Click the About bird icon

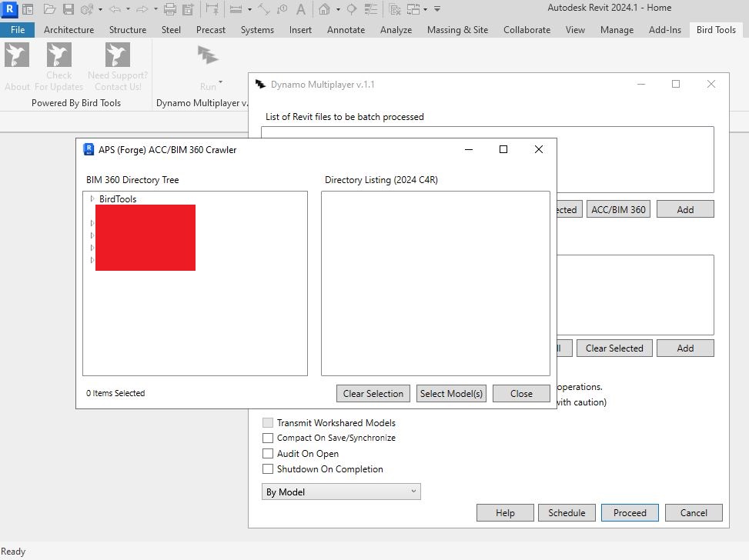coord(17,55)
